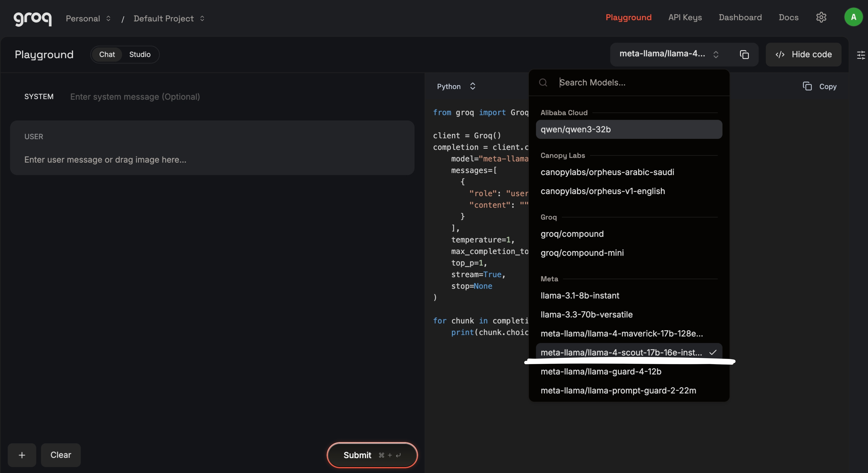Click the Copy icon above the code panel
This screenshot has height=473, width=868.
[820, 86]
